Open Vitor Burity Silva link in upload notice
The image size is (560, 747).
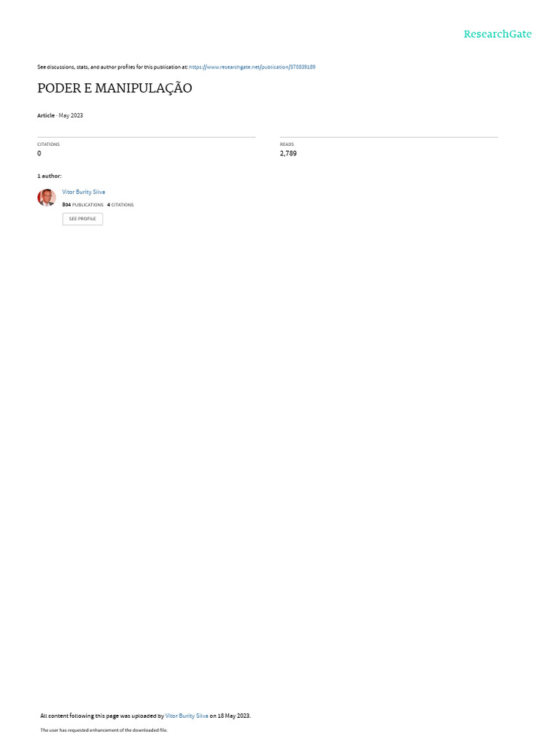[x=187, y=716]
